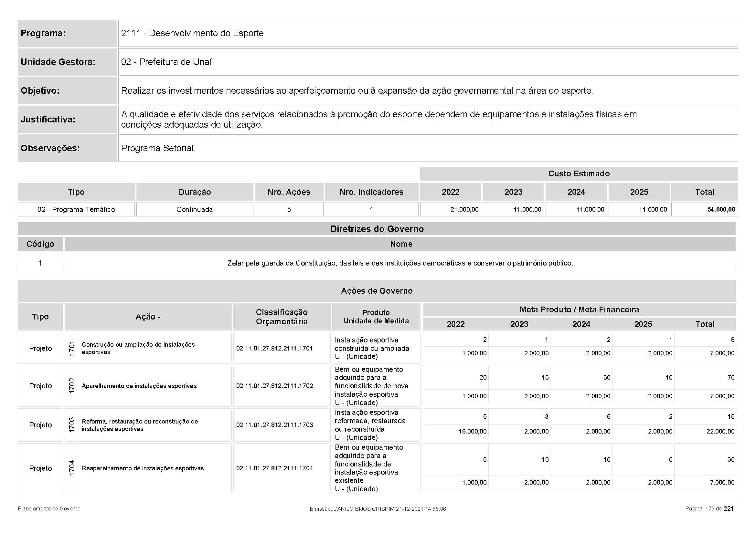Click the Meta Produto / Meta Financeira header
The width and height of the screenshot is (756, 534).
pos(579,309)
